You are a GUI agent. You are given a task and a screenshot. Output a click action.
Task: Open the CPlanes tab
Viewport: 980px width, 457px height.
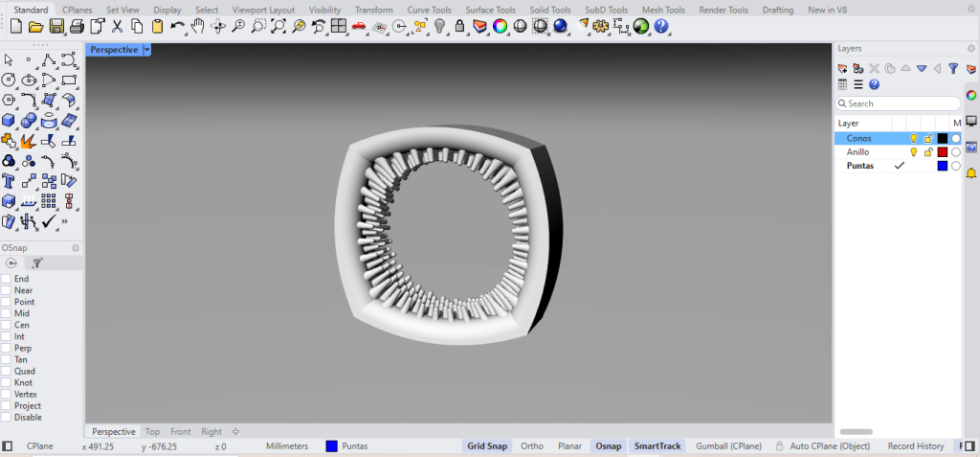[x=78, y=10]
